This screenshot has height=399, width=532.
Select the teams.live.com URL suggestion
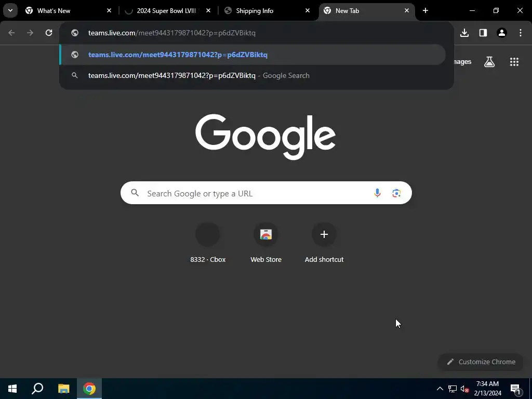pyautogui.click(x=252, y=55)
